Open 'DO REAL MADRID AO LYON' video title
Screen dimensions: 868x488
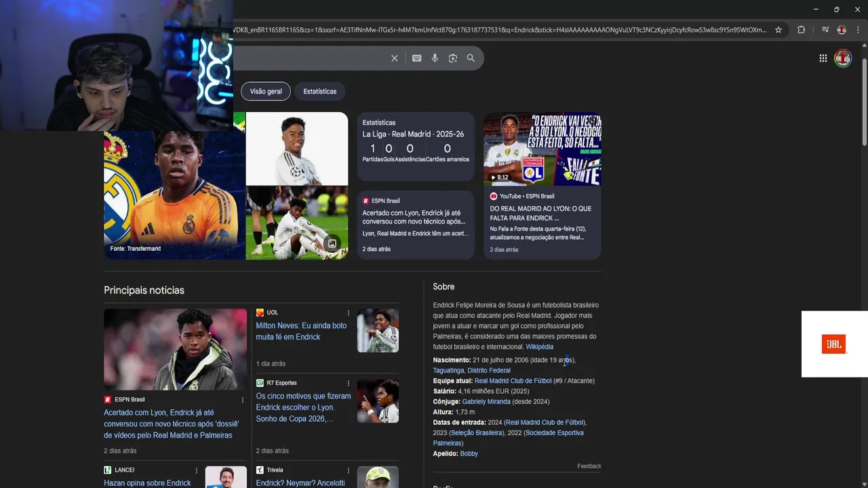(x=540, y=213)
